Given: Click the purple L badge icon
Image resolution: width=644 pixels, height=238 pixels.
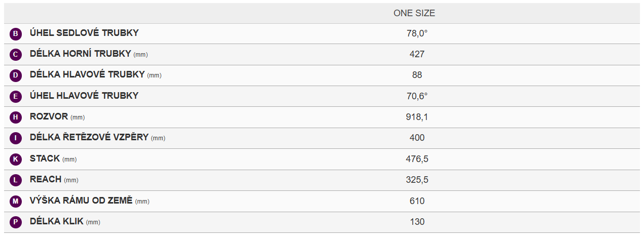Looking at the screenshot, I should click(16, 180).
